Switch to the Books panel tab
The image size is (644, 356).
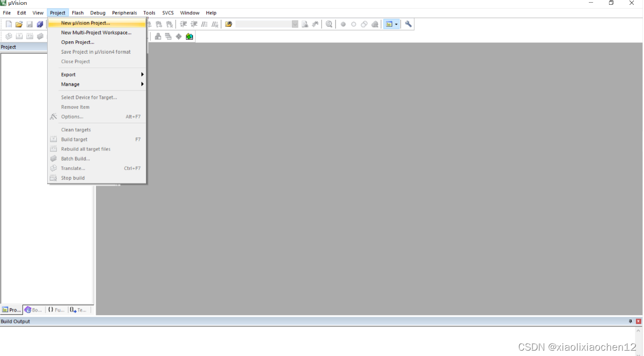tap(33, 310)
